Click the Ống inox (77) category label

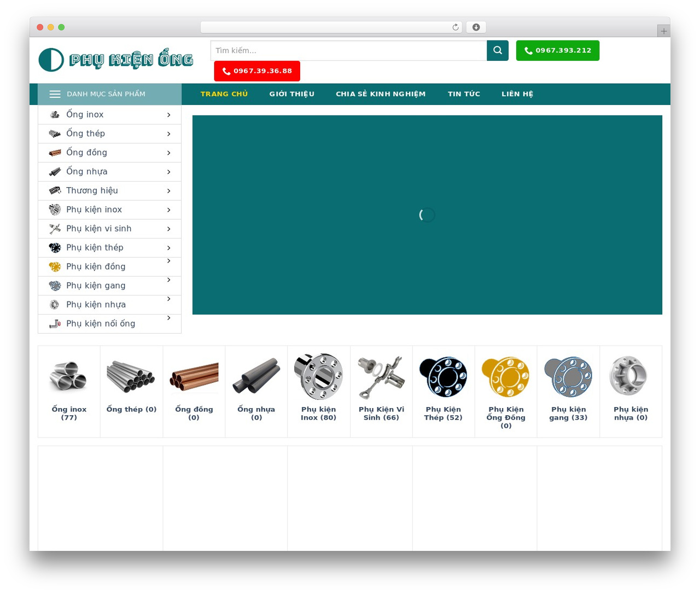69,413
